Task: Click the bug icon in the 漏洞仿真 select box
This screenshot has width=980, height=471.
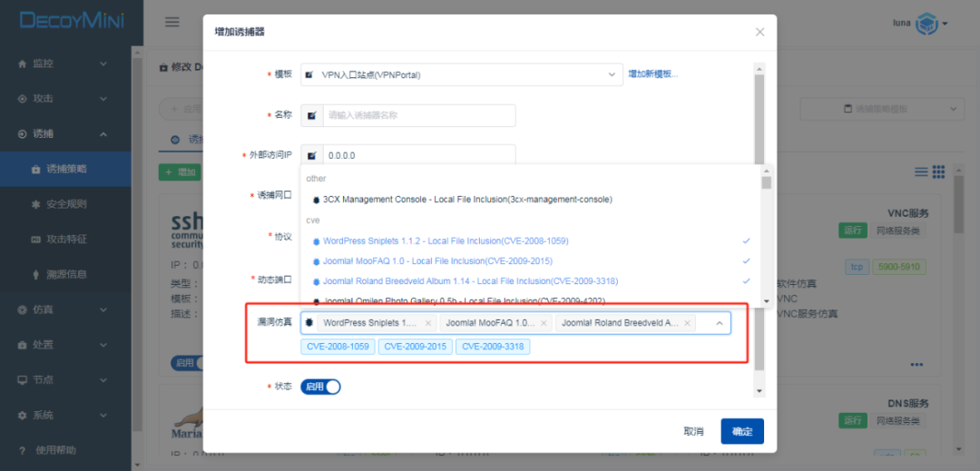Action: click(x=309, y=323)
